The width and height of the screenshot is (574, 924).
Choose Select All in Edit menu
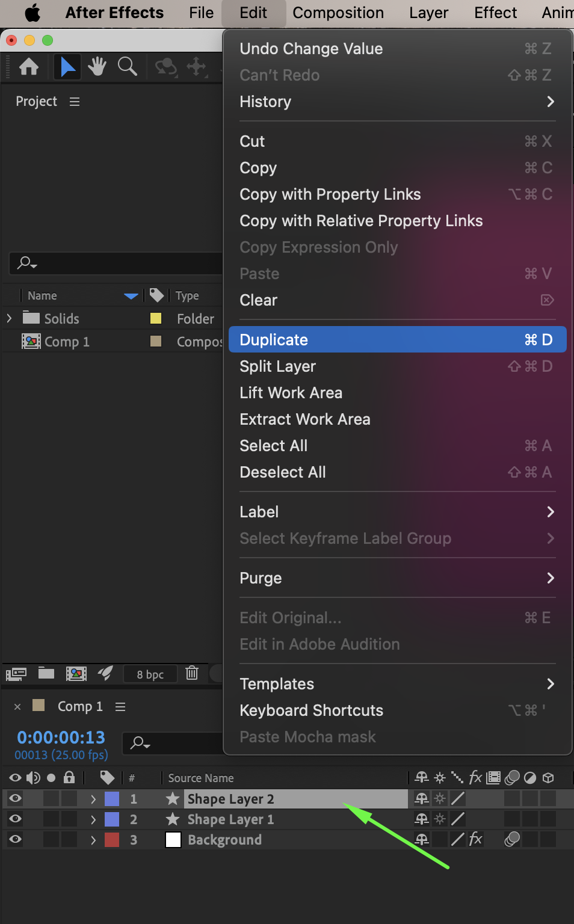397,446
